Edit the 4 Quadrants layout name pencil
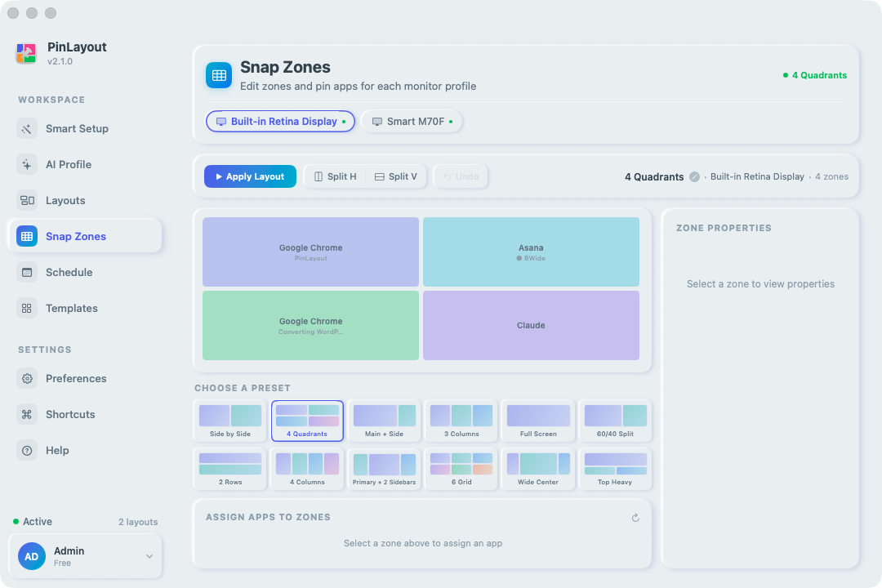The width and height of the screenshot is (882, 588). click(695, 176)
